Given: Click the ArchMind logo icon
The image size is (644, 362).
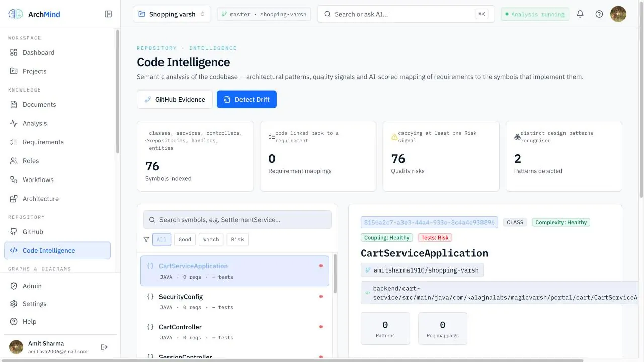Looking at the screenshot, I should tap(16, 14).
